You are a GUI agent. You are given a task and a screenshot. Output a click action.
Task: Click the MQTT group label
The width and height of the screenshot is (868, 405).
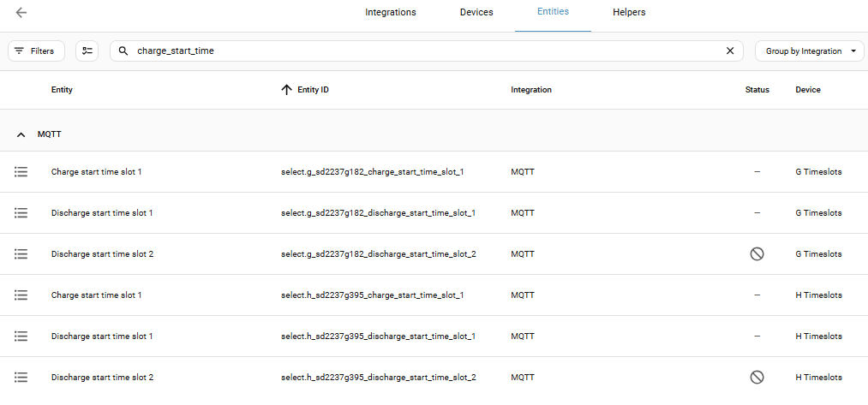(x=49, y=134)
